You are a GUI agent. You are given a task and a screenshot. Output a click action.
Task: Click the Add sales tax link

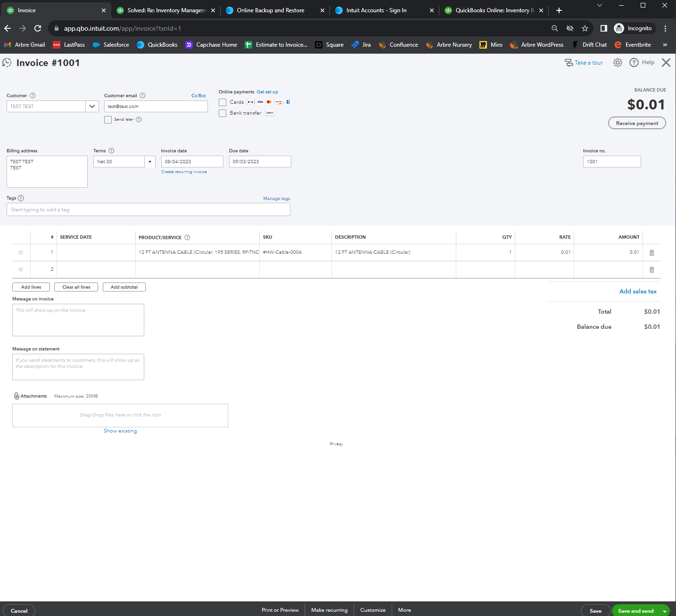637,291
